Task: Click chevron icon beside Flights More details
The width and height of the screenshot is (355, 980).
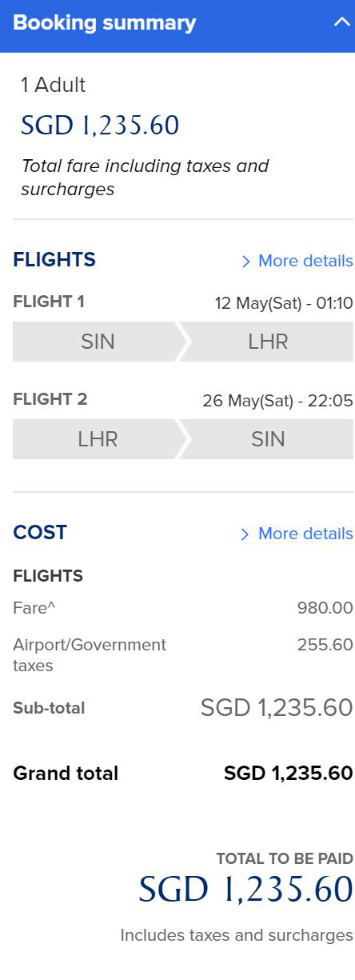Action: 245,262
